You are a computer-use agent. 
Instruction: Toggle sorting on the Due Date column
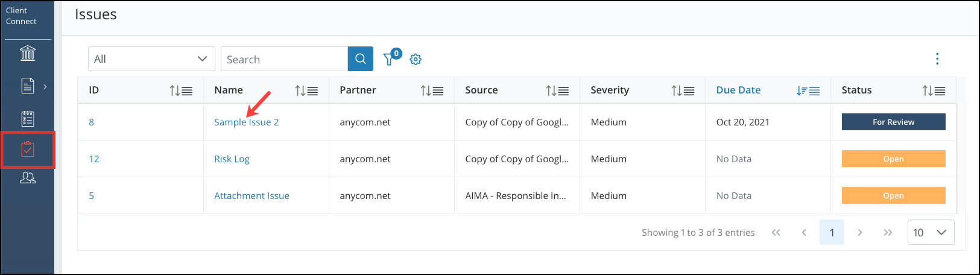click(808, 90)
